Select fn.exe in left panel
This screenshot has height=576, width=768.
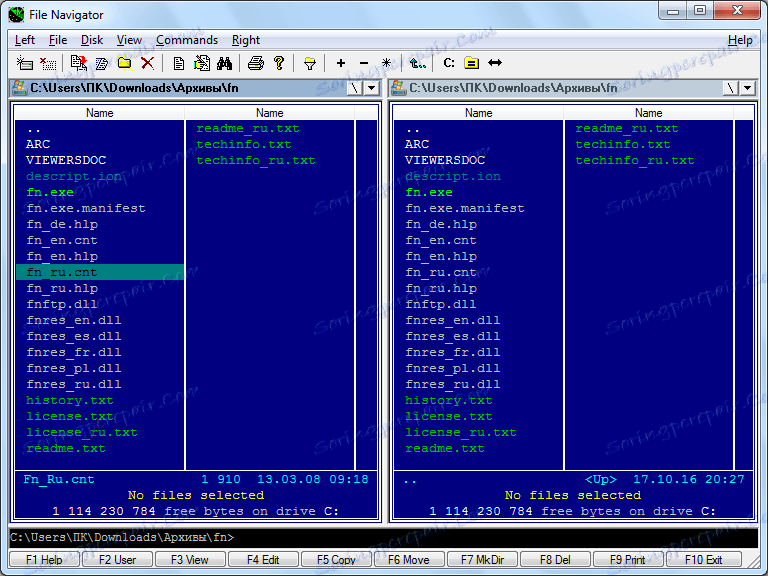50,192
